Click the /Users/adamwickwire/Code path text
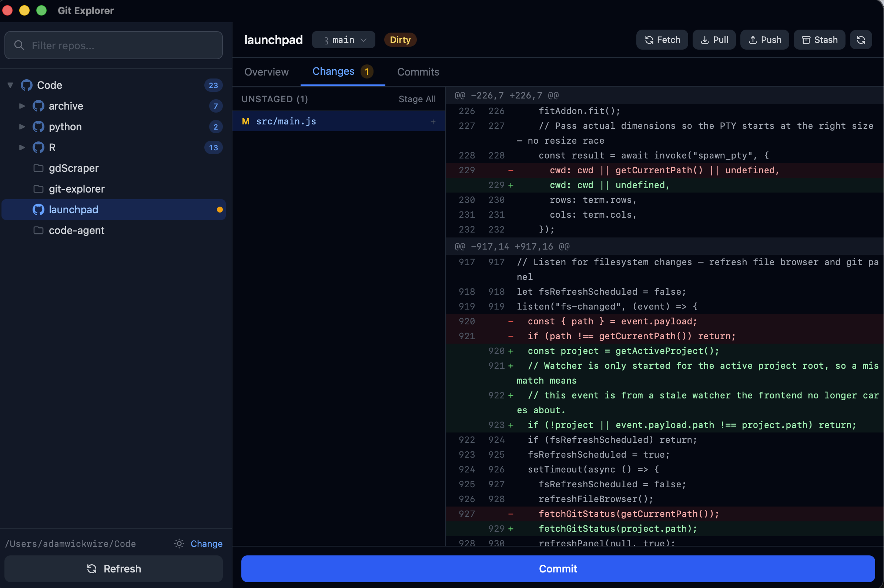The width and height of the screenshot is (884, 588). coord(70,544)
